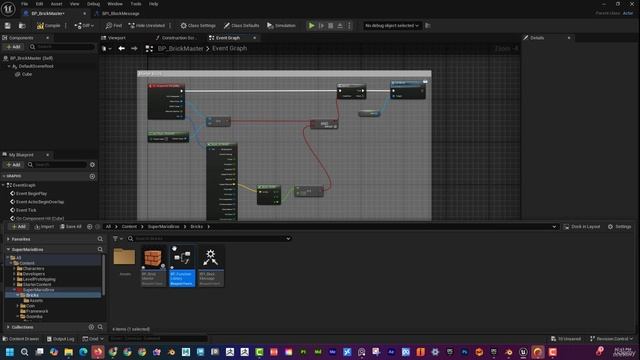
Task: Open the File menu
Action: 24,4
